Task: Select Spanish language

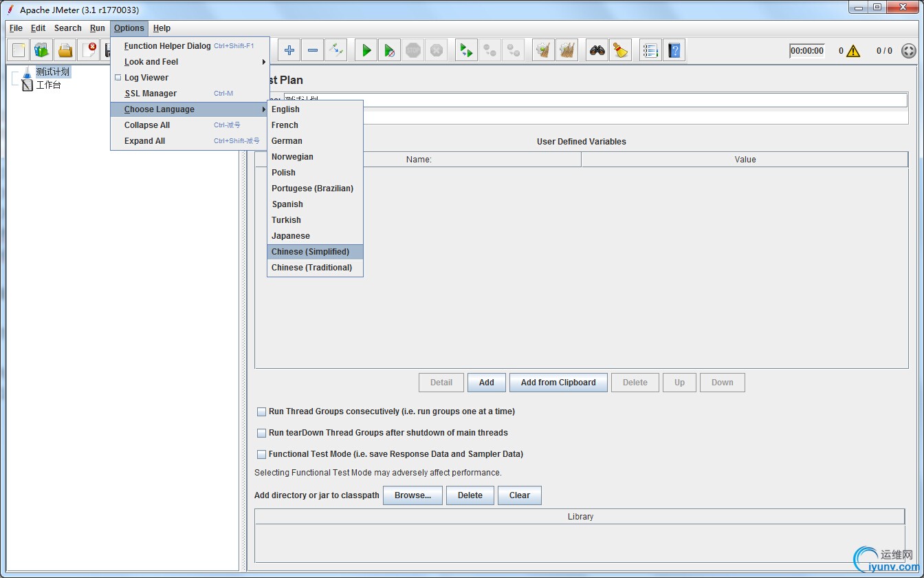Action: click(x=315, y=204)
